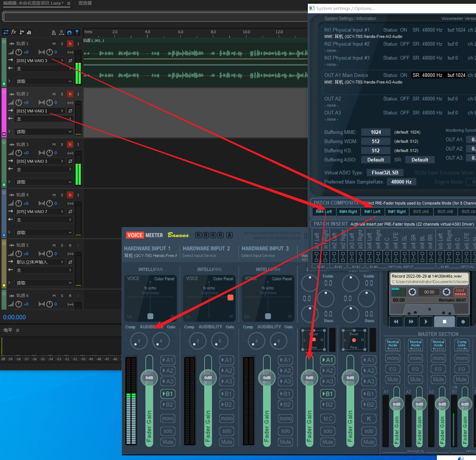Mute track 3 with M button
The image size is (476, 460).
coord(54,145)
